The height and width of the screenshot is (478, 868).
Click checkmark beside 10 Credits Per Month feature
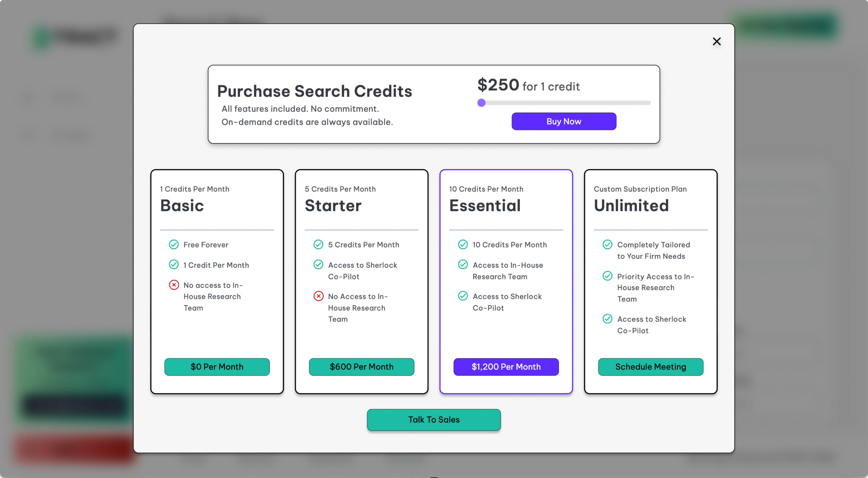[x=463, y=244]
